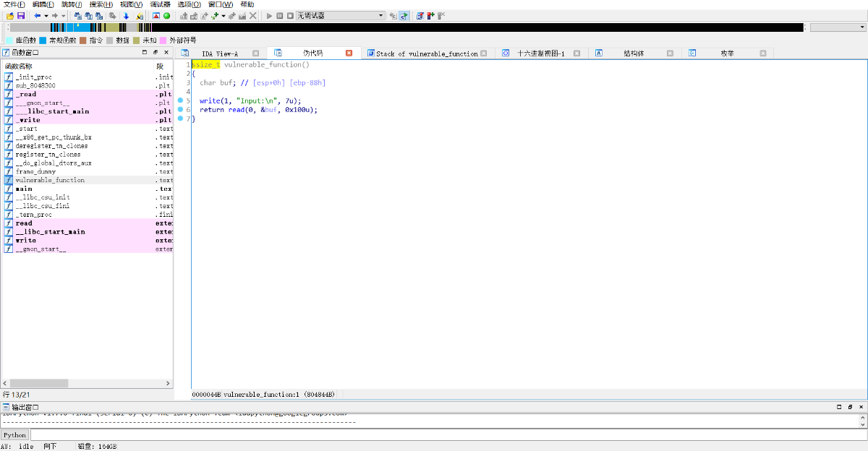Click the function icon beside _term_proc
This screenshot has height=451, width=868.
9,215
